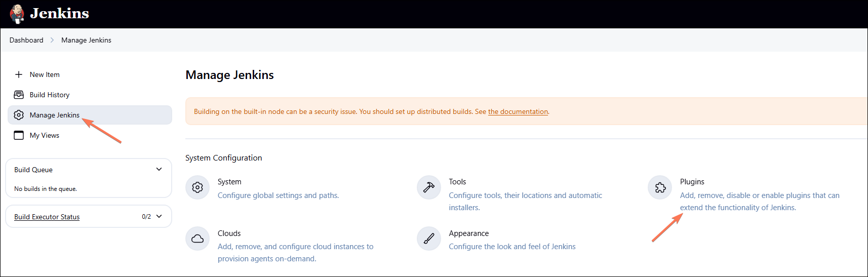Click the Jenkins butler logo icon
Viewport: 868px width, 277px height.
17,14
